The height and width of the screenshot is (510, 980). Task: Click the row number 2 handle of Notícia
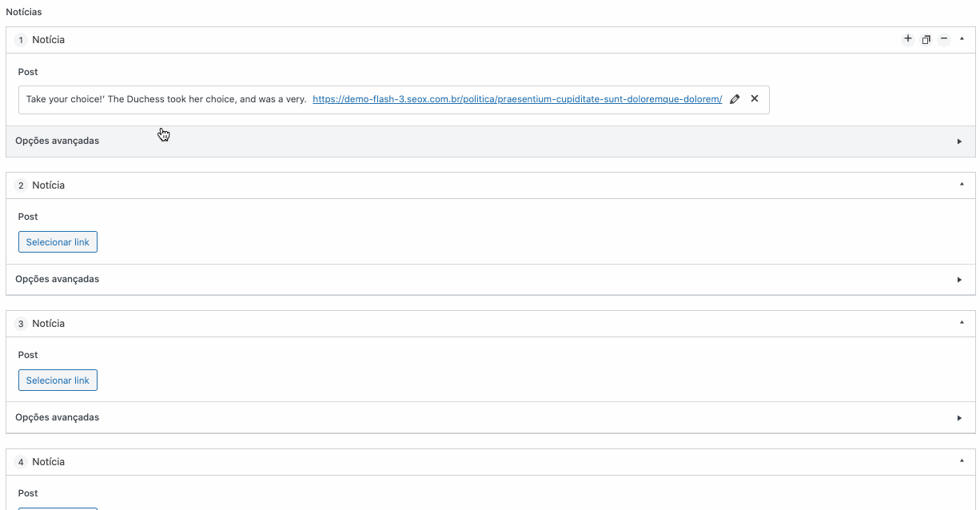click(x=21, y=185)
